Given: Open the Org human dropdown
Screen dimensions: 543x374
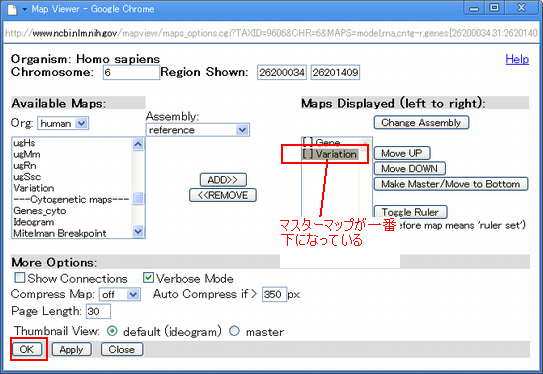Looking at the screenshot, I should click(63, 123).
